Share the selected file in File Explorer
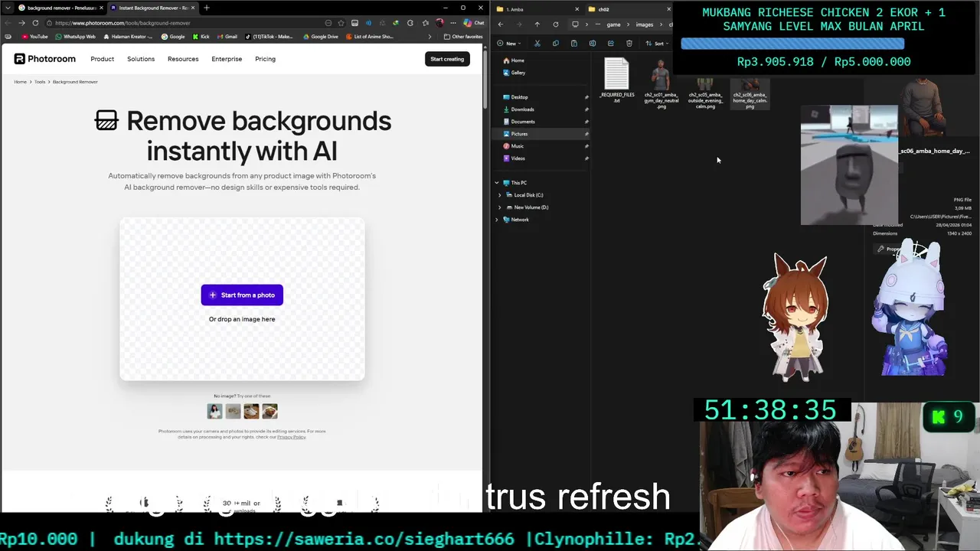Image resolution: width=980 pixels, height=551 pixels. tap(611, 44)
